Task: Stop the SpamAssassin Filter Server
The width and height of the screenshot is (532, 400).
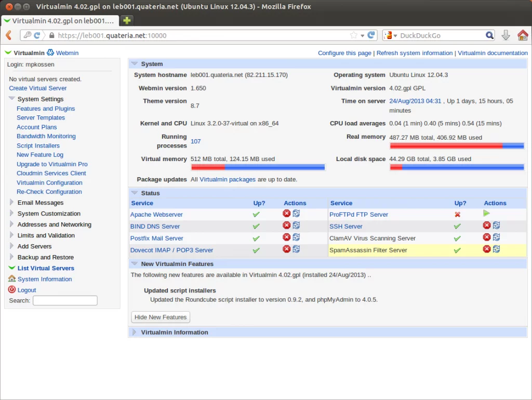Action: (x=487, y=249)
